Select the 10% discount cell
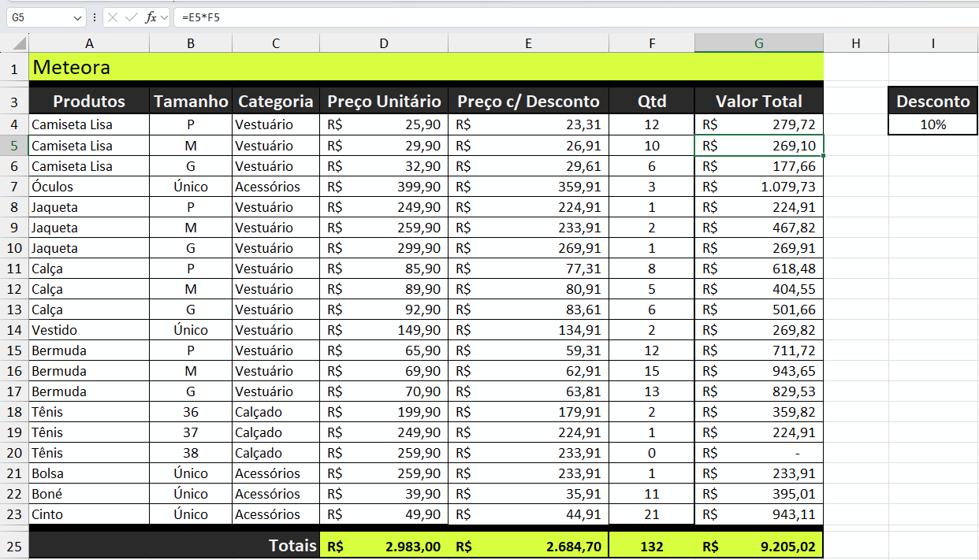Viewport: 979px width, 560px height. 933,124
